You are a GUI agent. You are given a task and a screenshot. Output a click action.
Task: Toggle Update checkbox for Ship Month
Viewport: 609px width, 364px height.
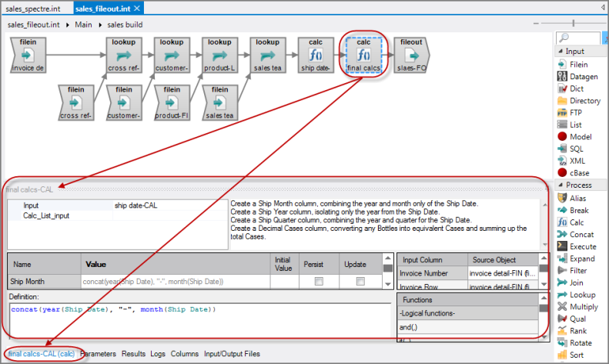tap(360, 282)
